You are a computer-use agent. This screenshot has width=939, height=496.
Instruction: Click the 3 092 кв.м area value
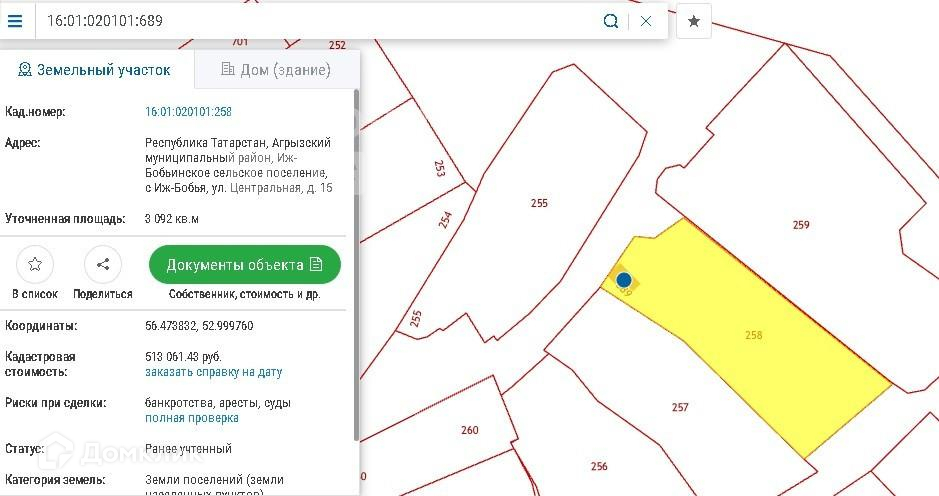pyautogui.click(x=172, y=219)
